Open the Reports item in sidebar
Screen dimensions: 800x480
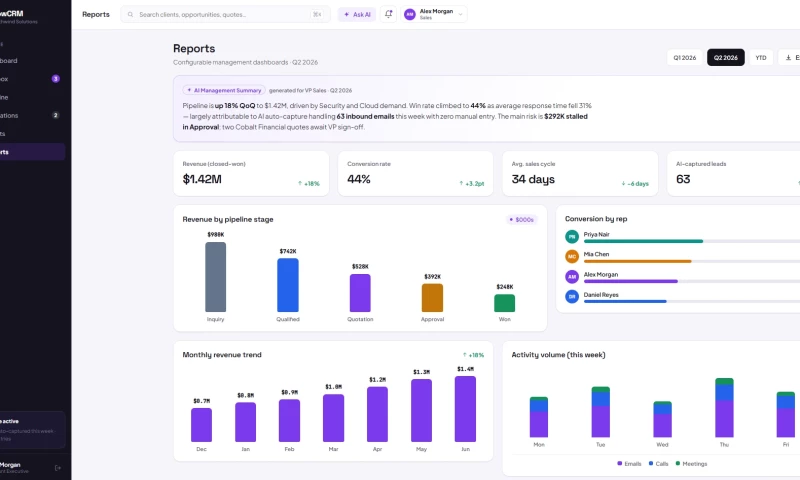[x=32, y=152]
